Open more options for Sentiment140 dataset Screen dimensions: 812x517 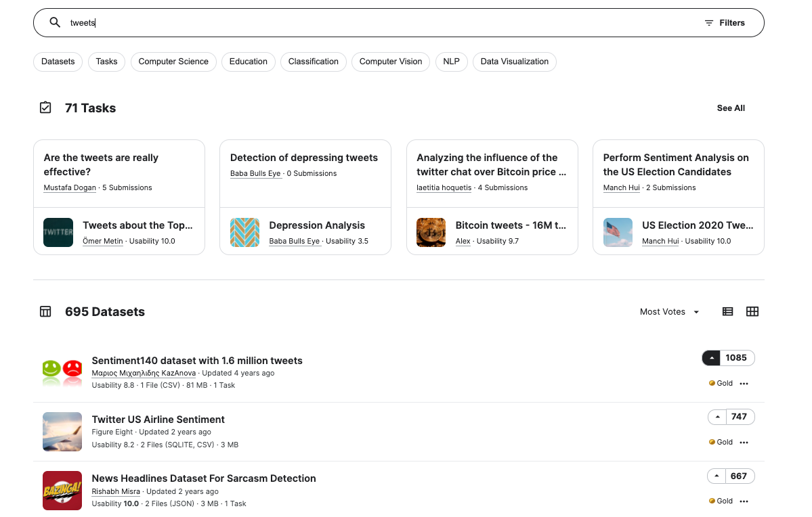744,384
